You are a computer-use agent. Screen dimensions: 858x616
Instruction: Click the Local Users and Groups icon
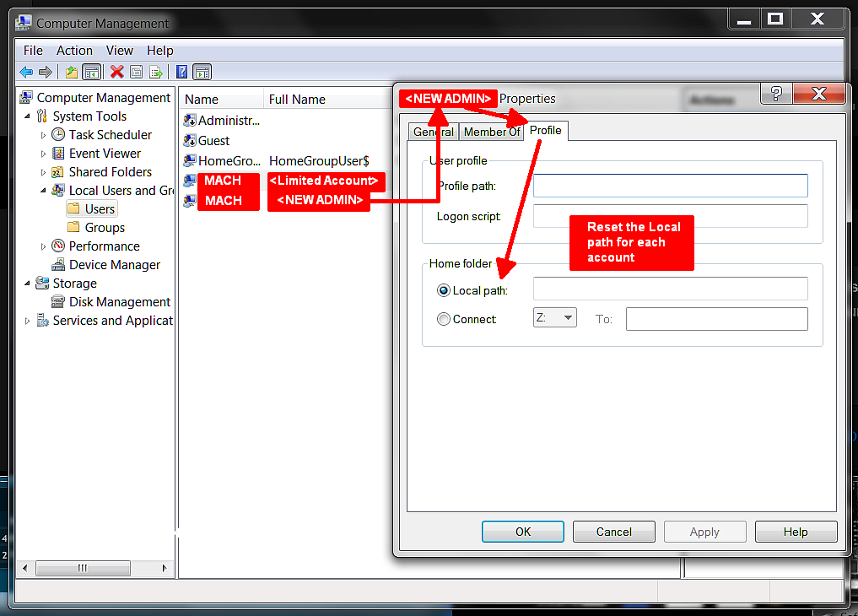point(58,191)
